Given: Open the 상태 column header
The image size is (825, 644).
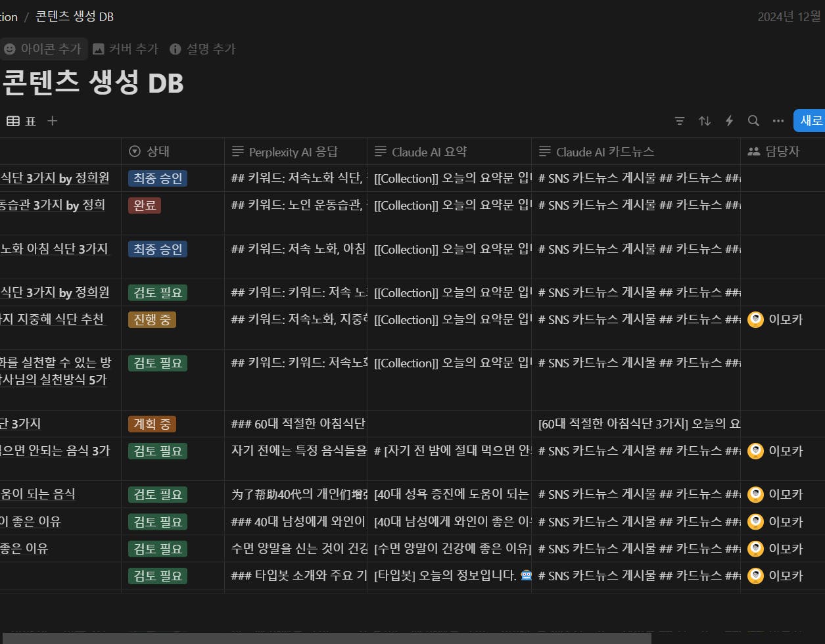Looking at the screenshot, I should (x=173, y=151).
